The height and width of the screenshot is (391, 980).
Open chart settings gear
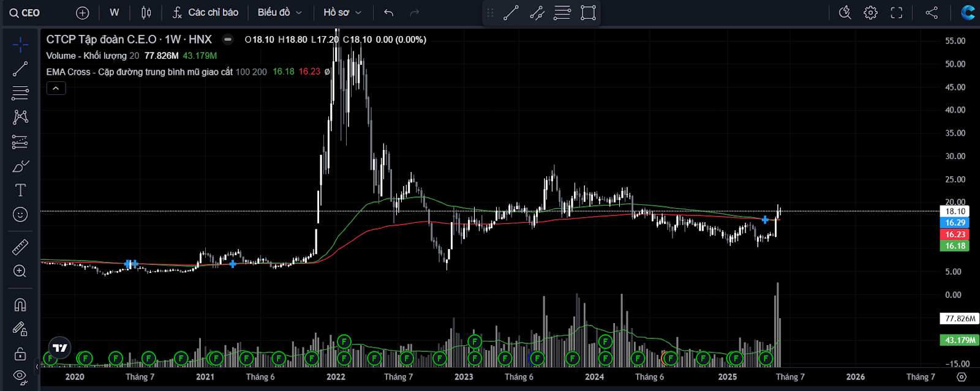(870, 12)
